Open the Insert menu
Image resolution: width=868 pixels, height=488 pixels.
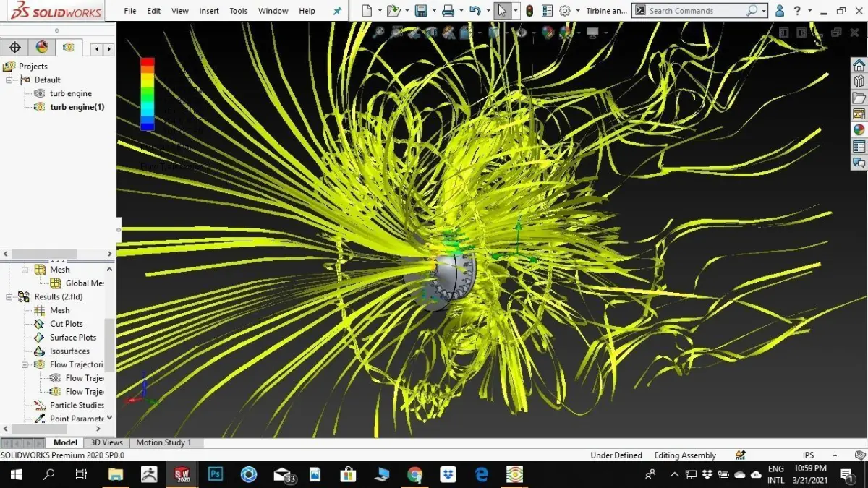pyautogui.click(x=209, y=11)
